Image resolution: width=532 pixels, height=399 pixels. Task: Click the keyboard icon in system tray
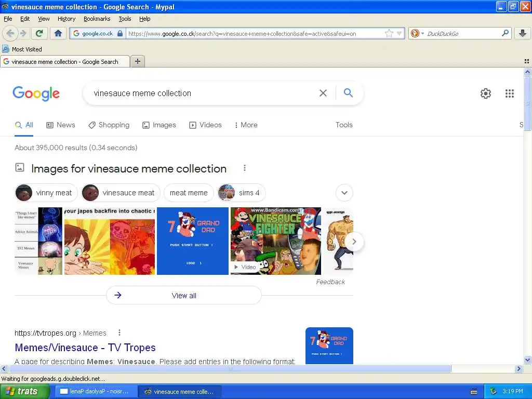pyautogui.click(x=474, y=392)
